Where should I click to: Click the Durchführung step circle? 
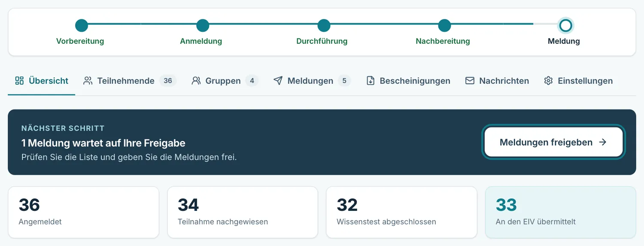click(x=324, y=26)
